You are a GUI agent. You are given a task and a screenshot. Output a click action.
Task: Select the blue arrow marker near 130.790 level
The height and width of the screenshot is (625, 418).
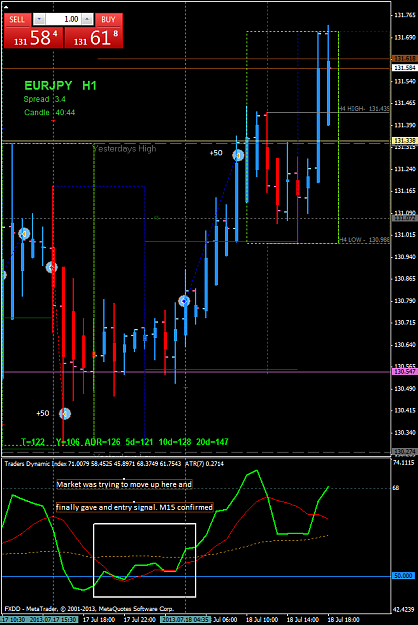click(x=184, y=301)
